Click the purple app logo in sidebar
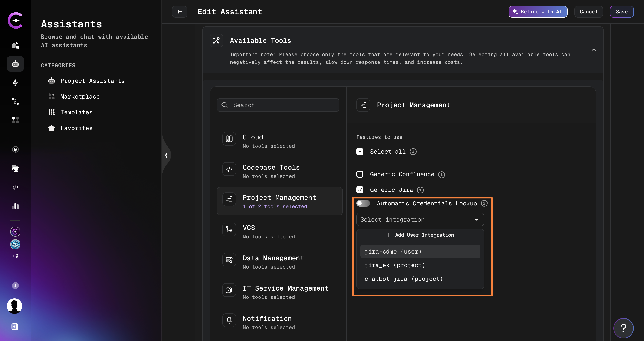Viewport: 644px width, 341px height. 15,20
